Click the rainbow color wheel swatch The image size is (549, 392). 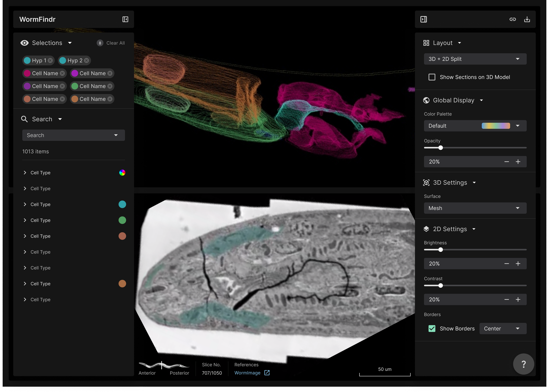(122, 173)
